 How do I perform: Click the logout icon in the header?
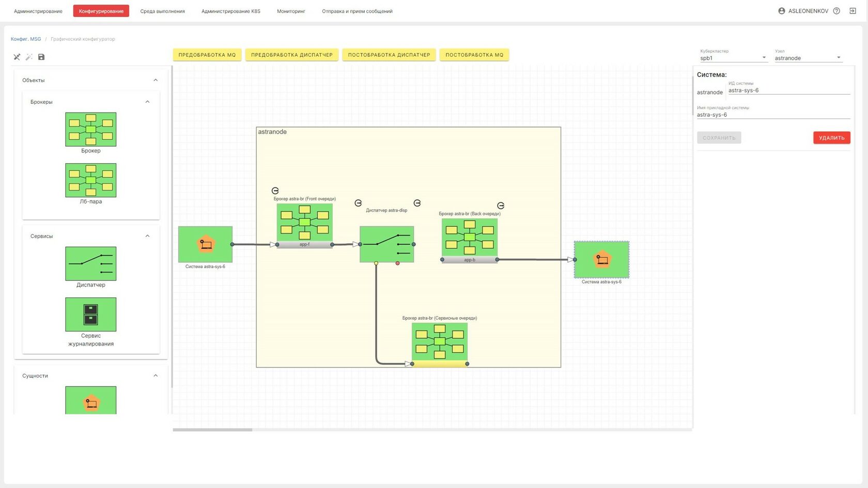click(x=853, y=11)
